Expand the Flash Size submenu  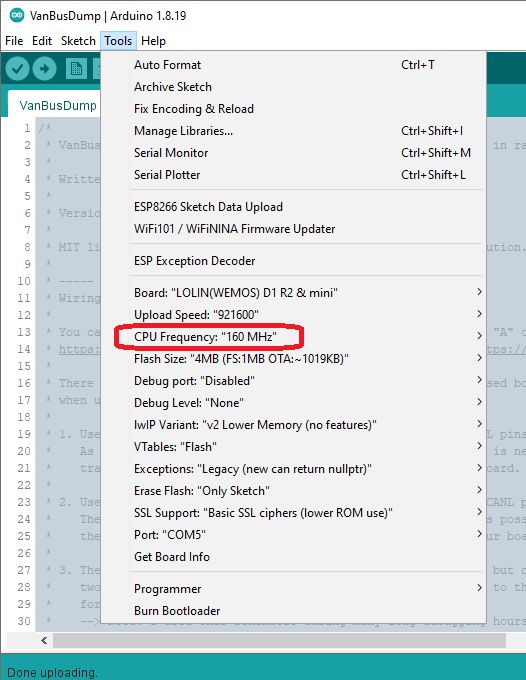[293, 359]
